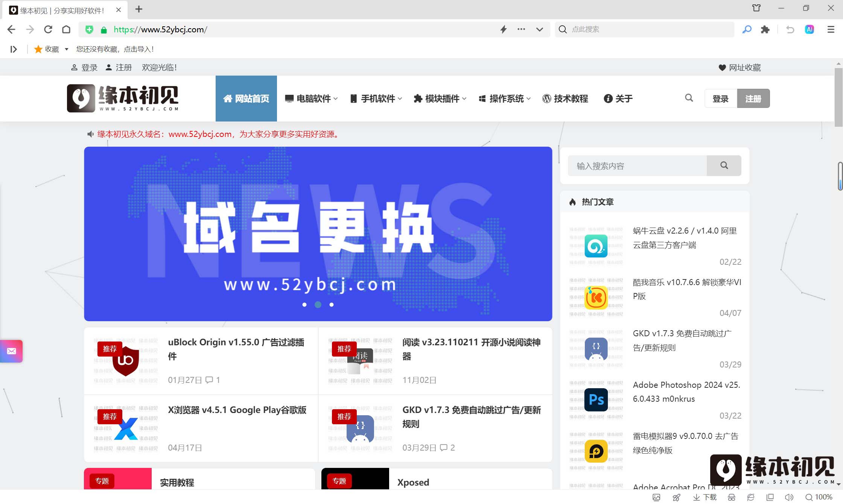Click the lightning speed mode icon
843x504 pixels.
[504, 29]
